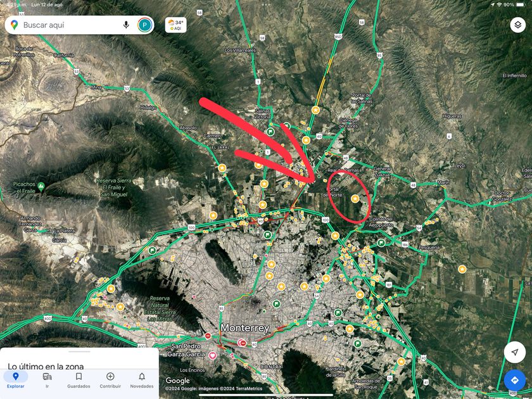Viewport: 532px width, 399px height.
Task: Tap the starred place near Real de Palmas
Action: click(x=355, y=199)
